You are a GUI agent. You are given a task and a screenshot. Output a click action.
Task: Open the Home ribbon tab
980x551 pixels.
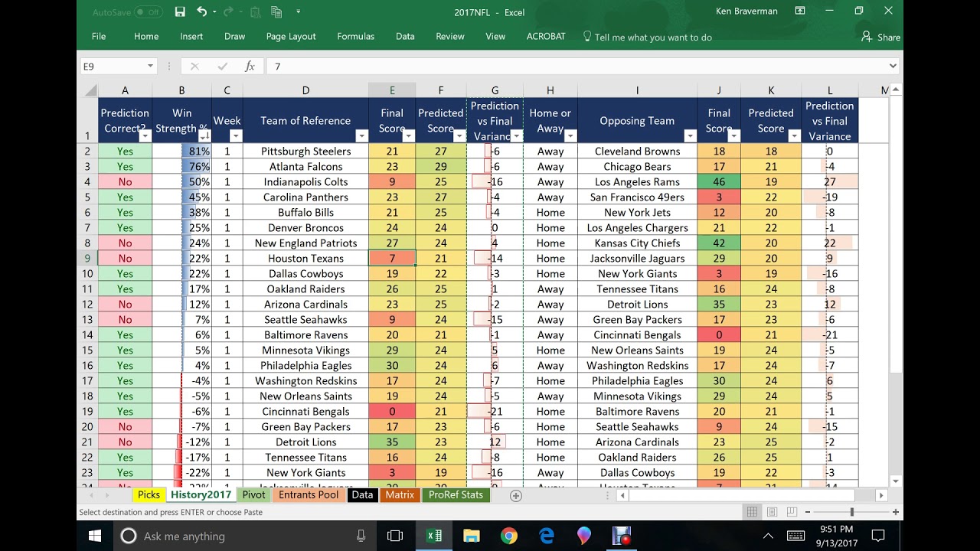pyautogui.click(x=146, y=36)
